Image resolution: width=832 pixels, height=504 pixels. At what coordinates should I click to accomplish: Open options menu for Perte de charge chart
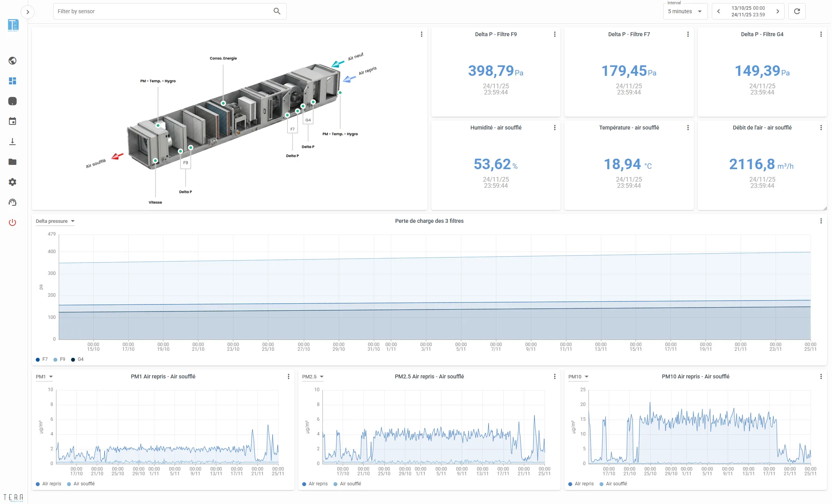pyautogui.click(x=821, y=221)
